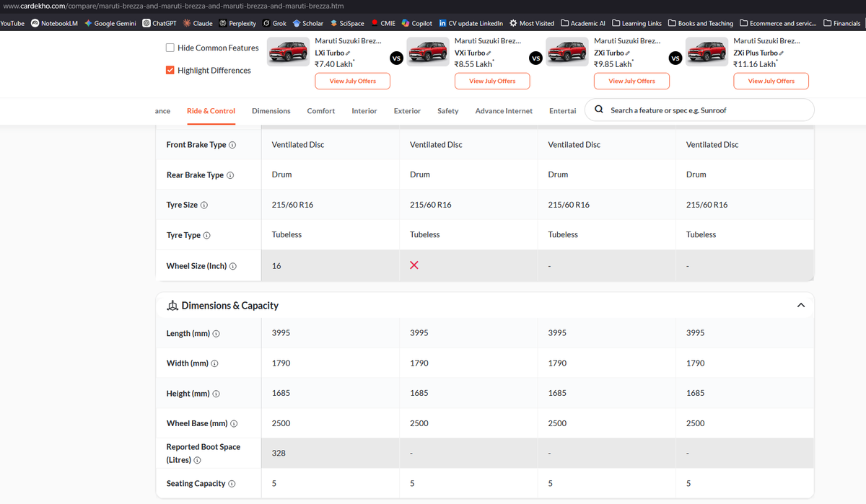866x504 pixels.
Task: Select the LXi Turbo ₹7.40 Lakh price
Action: 334,64
